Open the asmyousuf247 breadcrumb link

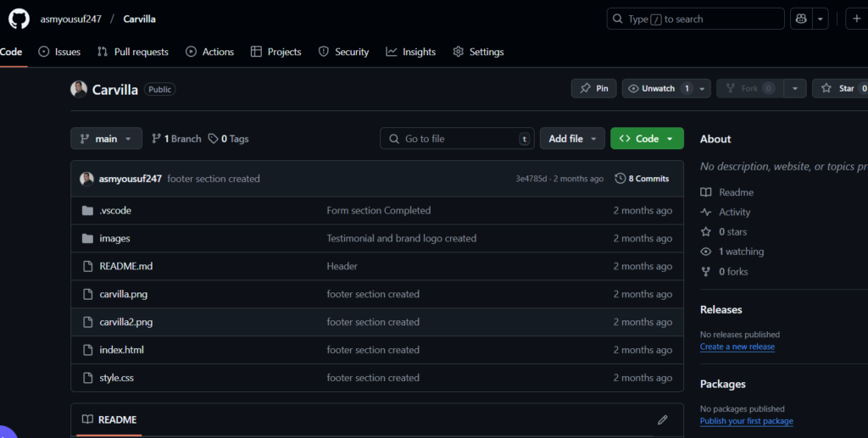point(71,19)
